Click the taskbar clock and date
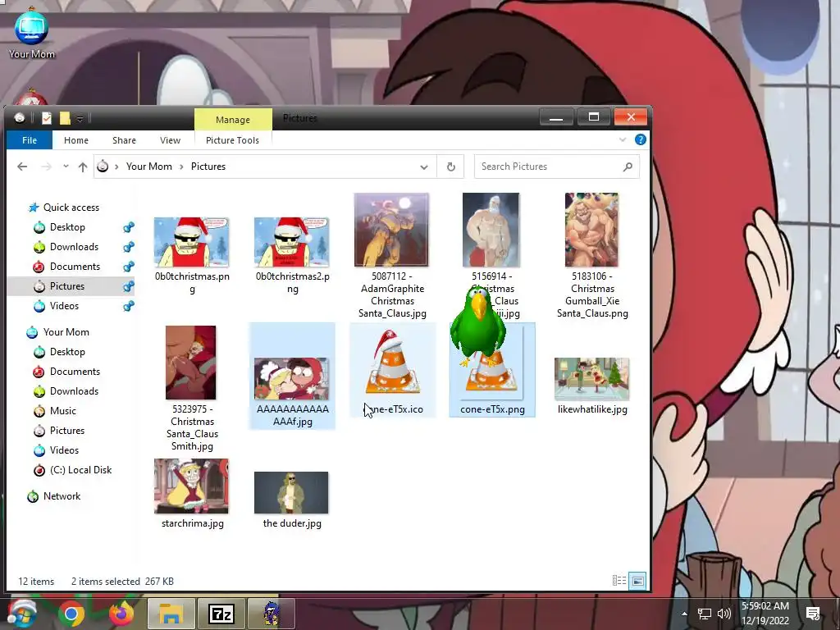The width and height of the screenshot is (840, 630). click(765, 614)
